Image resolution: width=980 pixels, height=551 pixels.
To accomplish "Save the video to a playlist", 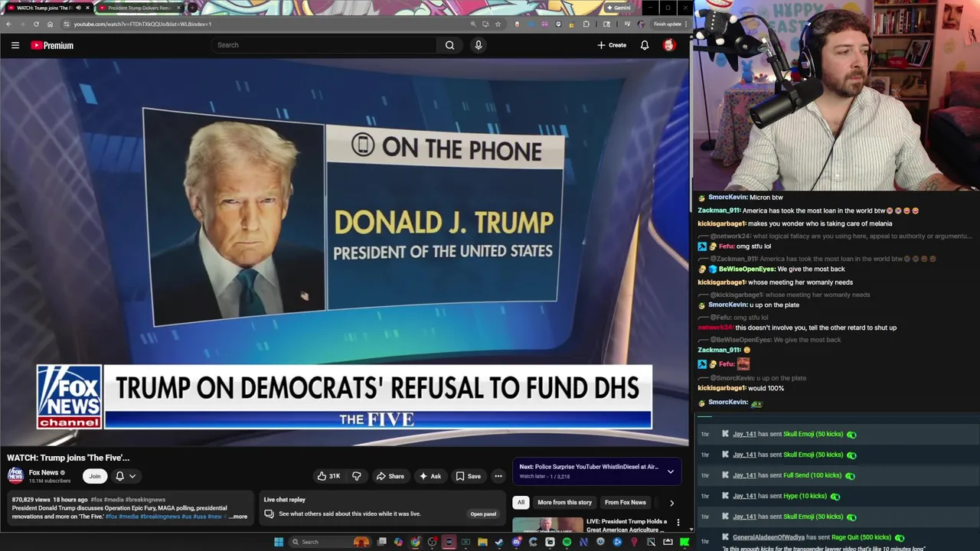I will 468,476.
